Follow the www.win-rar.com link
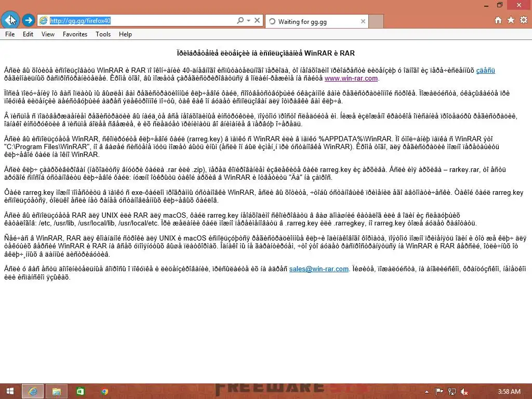 [x=351, y=78]
